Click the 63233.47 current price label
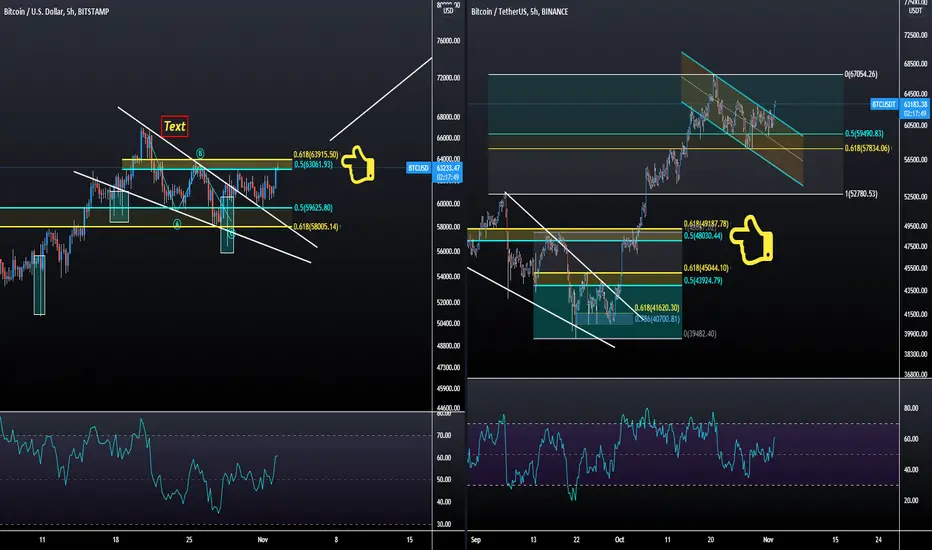 tap(448, 168)
